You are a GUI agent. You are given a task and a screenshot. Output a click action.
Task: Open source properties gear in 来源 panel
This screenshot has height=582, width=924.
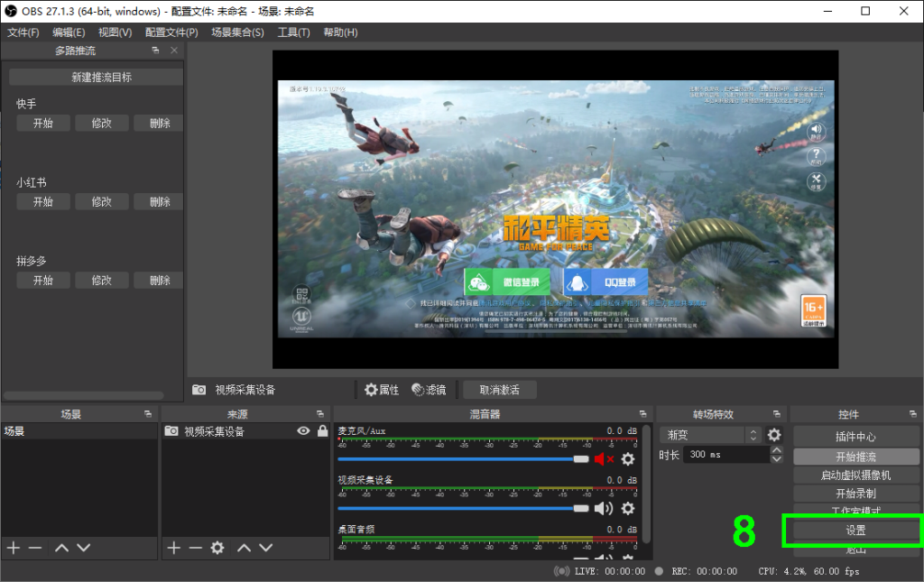(x=217, y=548)
